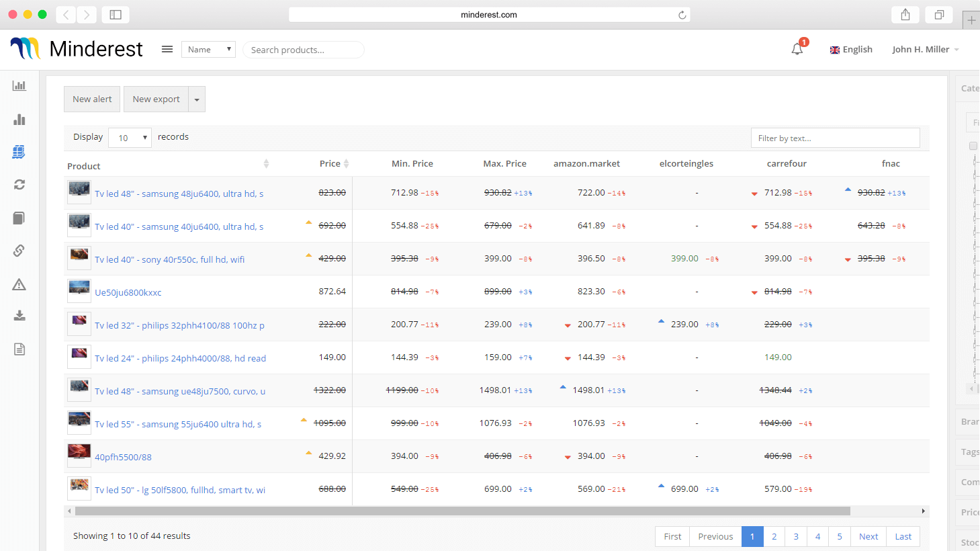Click the Minderest logo
The width and height of the screenshot is (980, 551).
click(76, 48)
